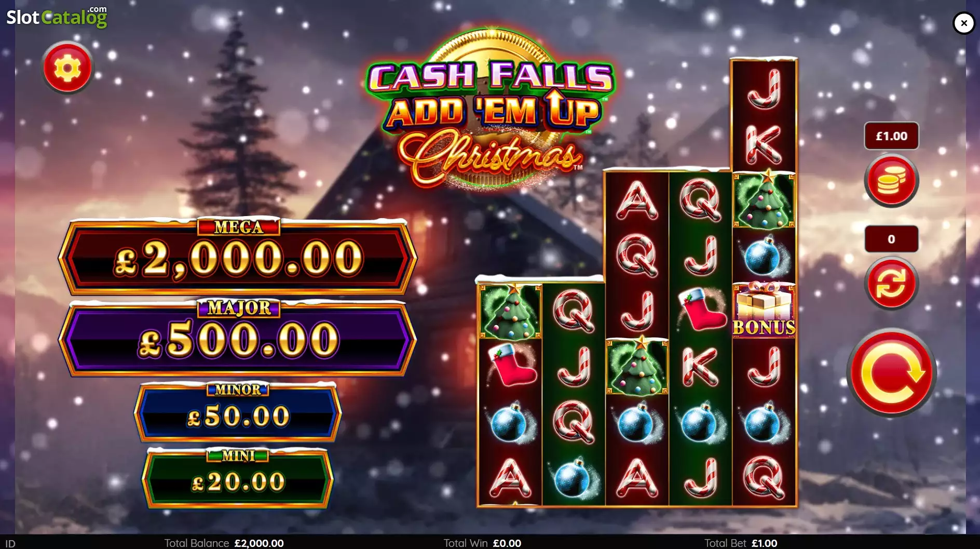Click candy cane J atop the tallest reel
Screen dimensions: 980x549
tap(764, 89)
